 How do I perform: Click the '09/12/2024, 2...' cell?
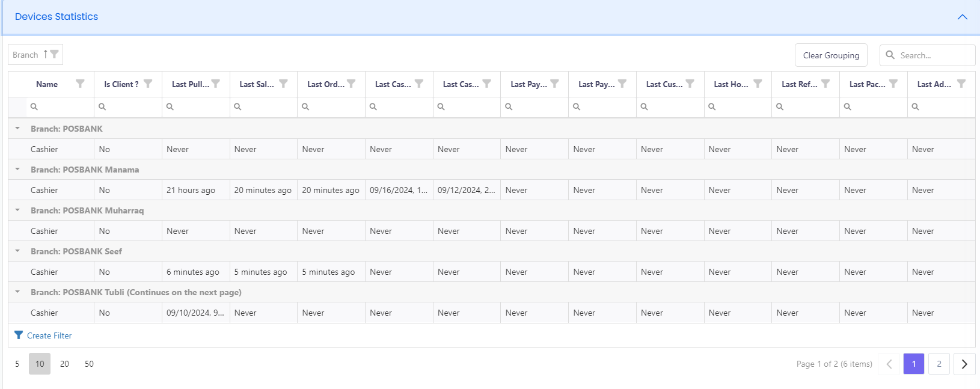point(467,190)
